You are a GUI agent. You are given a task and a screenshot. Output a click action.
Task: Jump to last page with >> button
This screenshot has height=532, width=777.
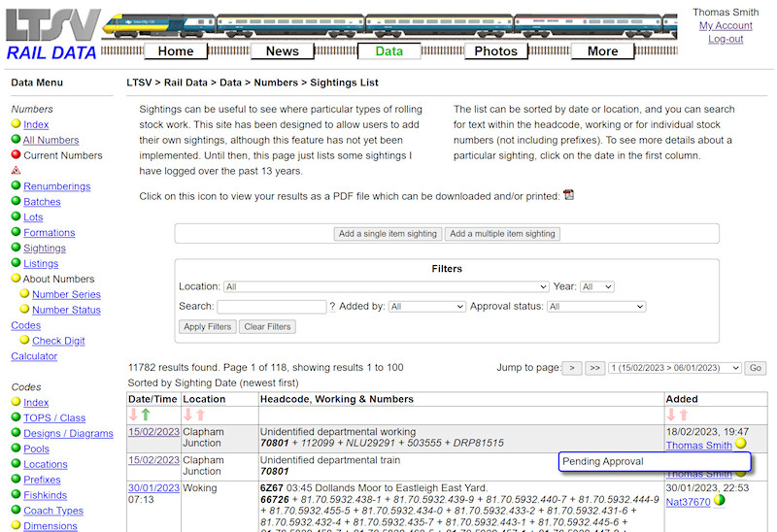(x=595, y=368)
